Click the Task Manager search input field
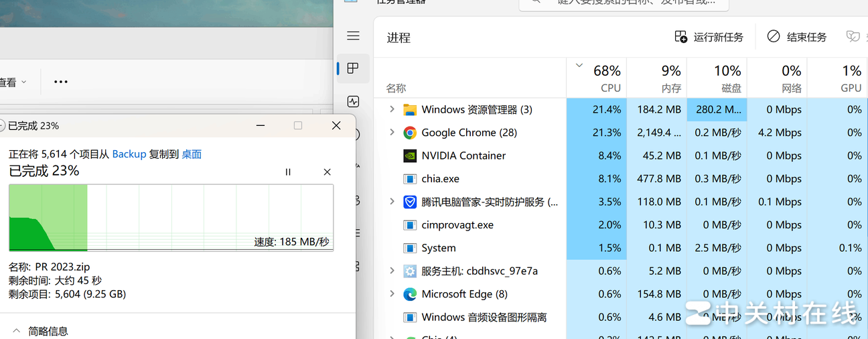The width and height of the screenshot is (868, 339). point(624,3)
